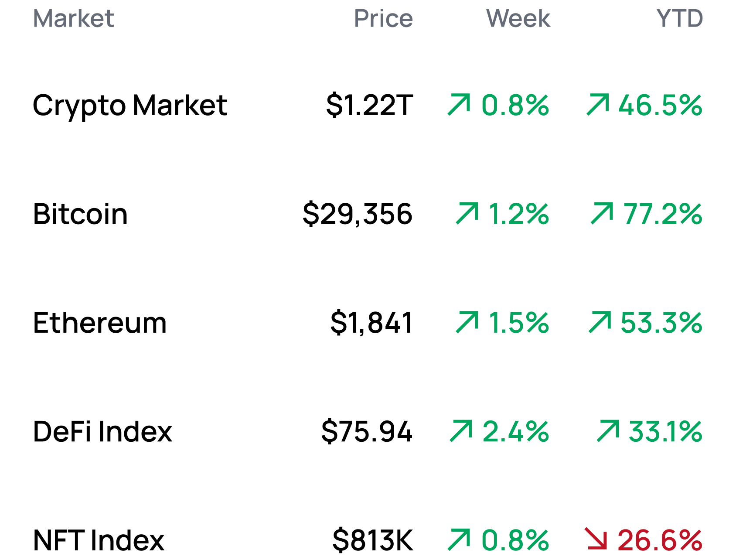Click the NFT Index weekly up arrow
736x560 pixels.
460,540
